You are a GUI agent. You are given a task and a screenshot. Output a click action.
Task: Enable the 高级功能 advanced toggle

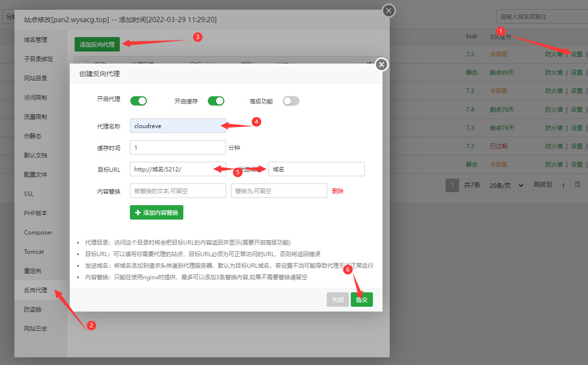coord(291,101)
